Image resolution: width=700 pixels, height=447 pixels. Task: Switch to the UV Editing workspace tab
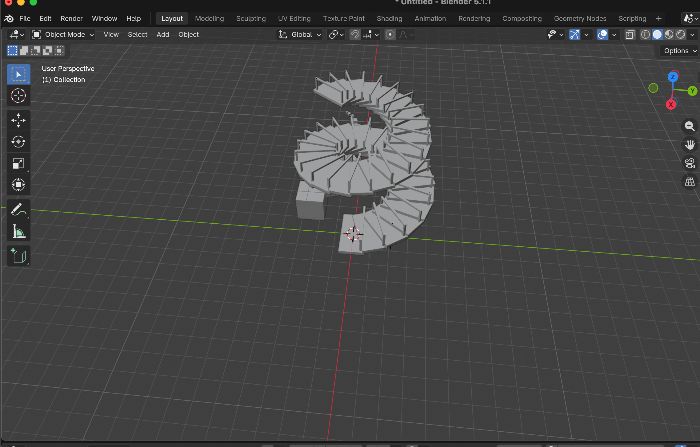click(294, 18)
